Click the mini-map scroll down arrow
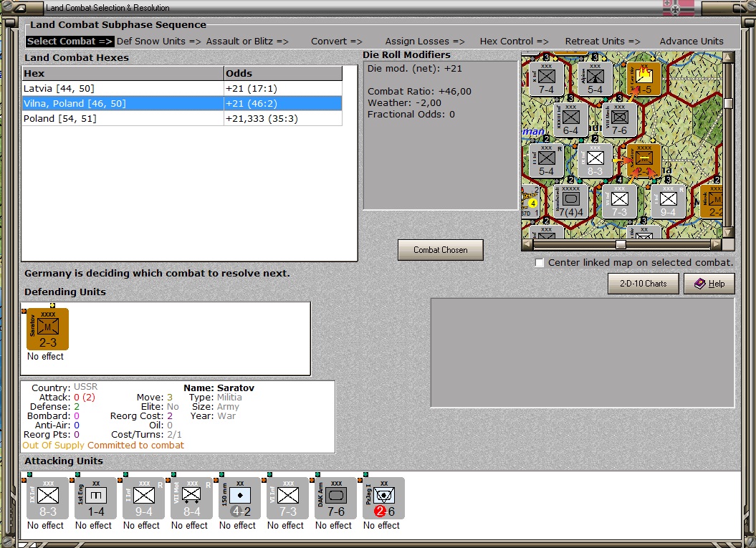The image size is (756, 548). click(x=729, y=233)
